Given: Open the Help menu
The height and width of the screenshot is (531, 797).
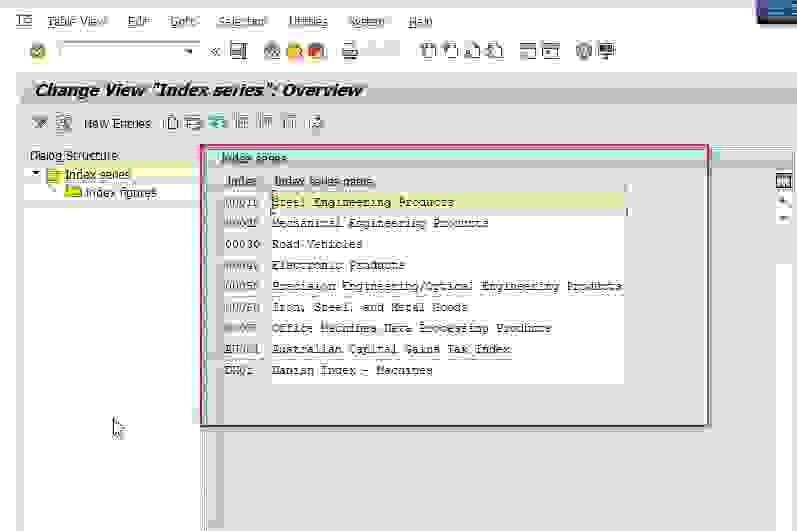Looking at the screenshot, I should coord(420,21).
